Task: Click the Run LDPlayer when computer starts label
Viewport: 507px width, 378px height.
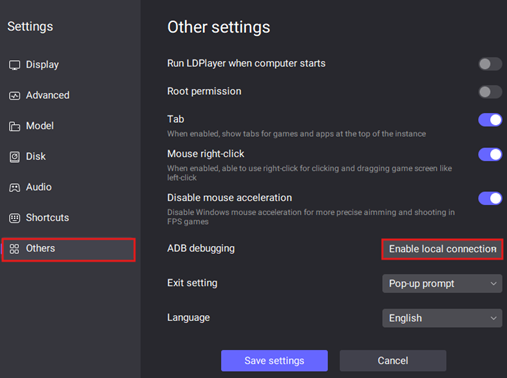Action: [x=246, y=63]
